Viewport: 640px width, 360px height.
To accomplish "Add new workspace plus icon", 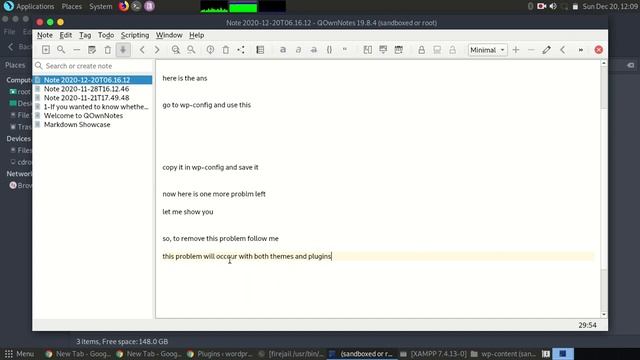I will click(516, 50).
